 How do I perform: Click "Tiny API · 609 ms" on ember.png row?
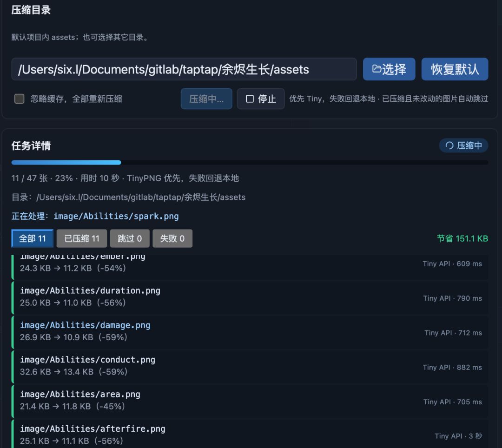(452, 264)
